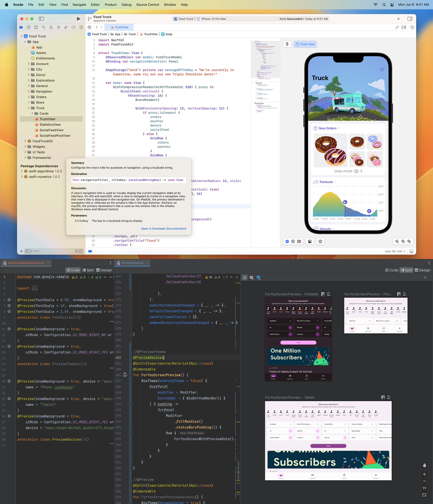The width and height of the screenshot is (433, 504).
Task: Open iPhone 13 Pro Max destination picker
Action: 212,19
